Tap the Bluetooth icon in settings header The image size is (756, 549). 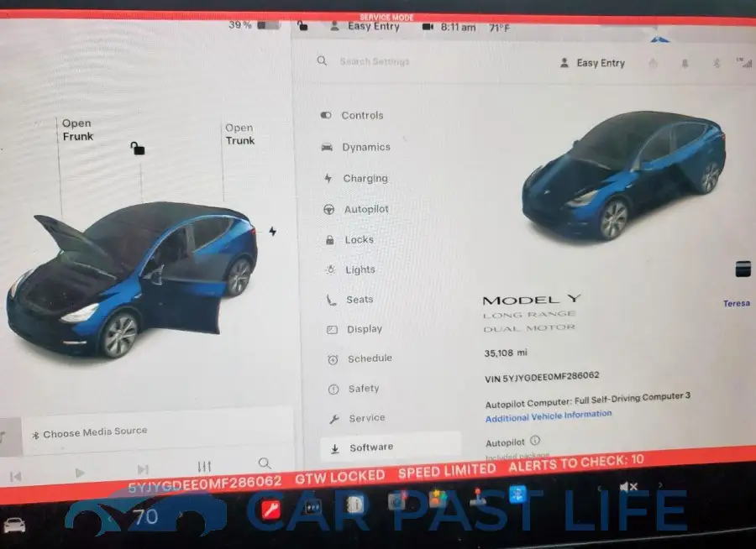tap(717, 63)
